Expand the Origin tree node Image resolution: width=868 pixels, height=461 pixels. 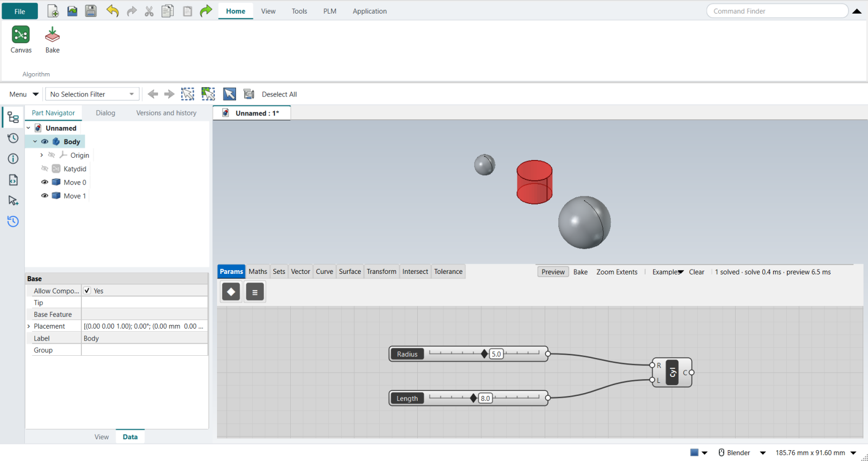(x=42, y=155)
